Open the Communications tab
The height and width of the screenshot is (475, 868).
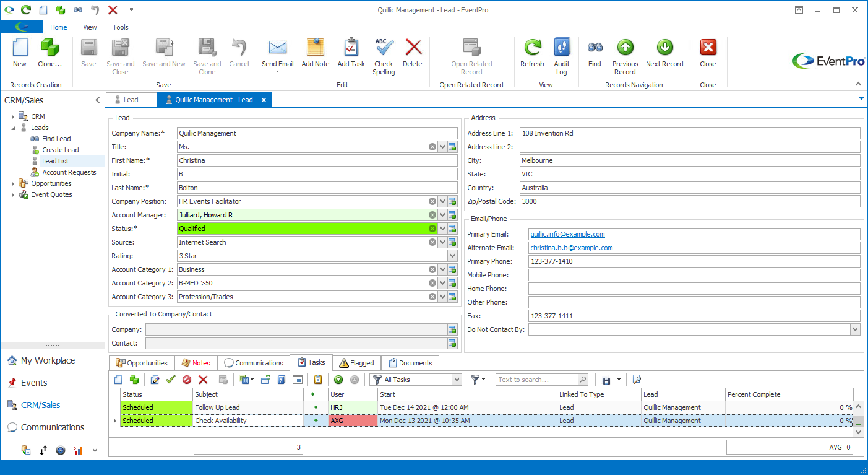point(254,363)
